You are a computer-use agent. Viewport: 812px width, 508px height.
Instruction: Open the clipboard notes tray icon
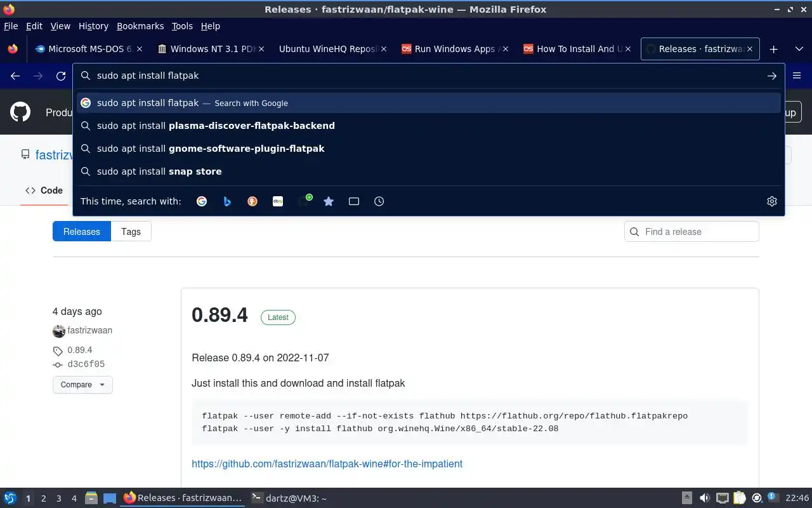click(x=740, y=498)
